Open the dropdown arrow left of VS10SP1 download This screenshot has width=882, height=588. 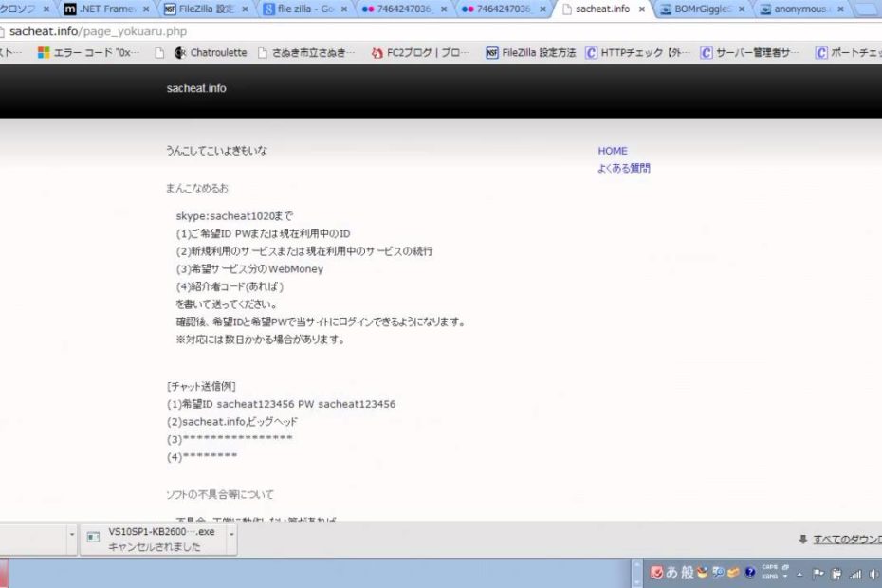pyautogui.click(x=71, y=534)
